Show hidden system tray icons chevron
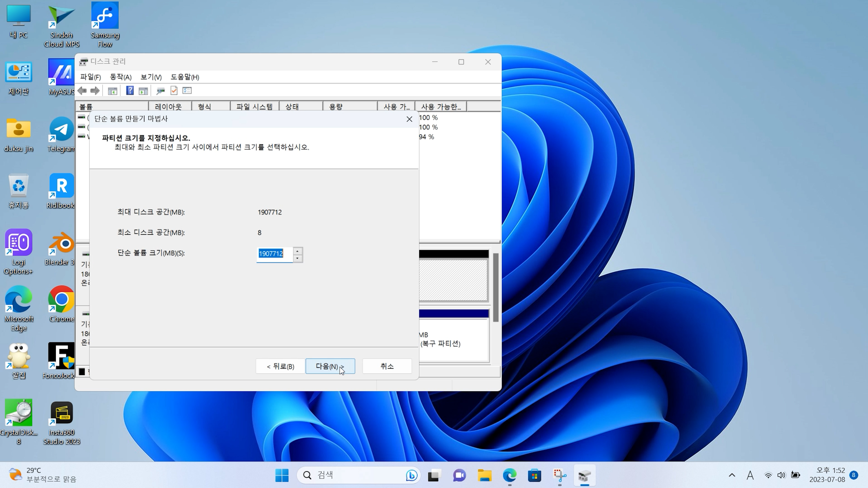 tap(732, 475)
